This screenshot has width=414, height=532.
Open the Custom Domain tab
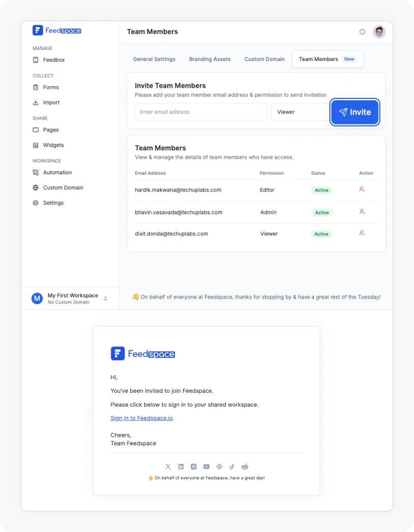pos(264,59)
